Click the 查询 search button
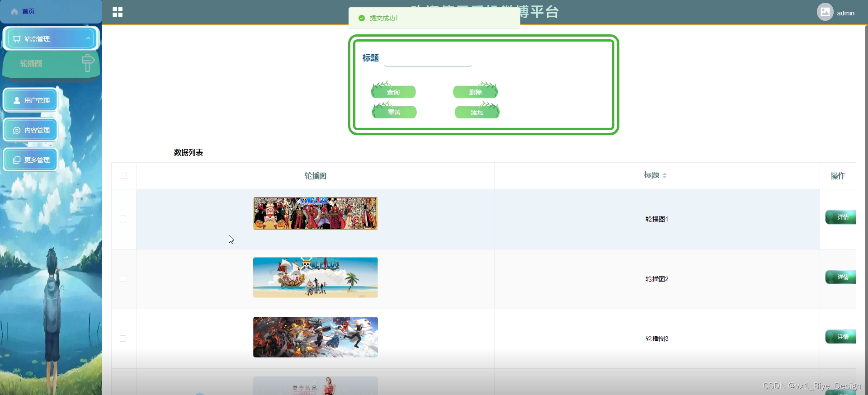 point(393,91)
